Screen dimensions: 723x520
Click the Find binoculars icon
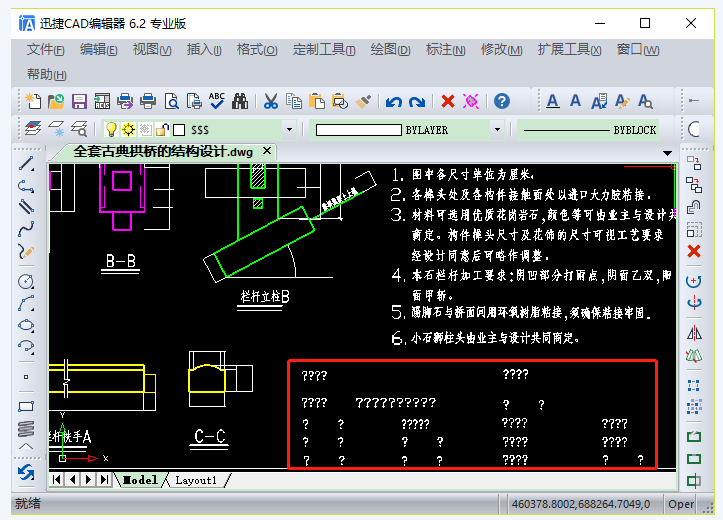point(240,101)
